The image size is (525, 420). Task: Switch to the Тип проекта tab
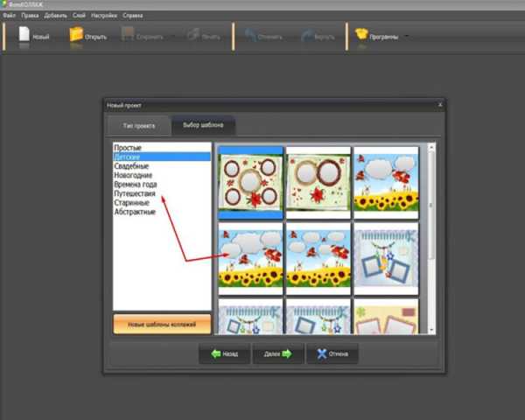pos(139,126)
